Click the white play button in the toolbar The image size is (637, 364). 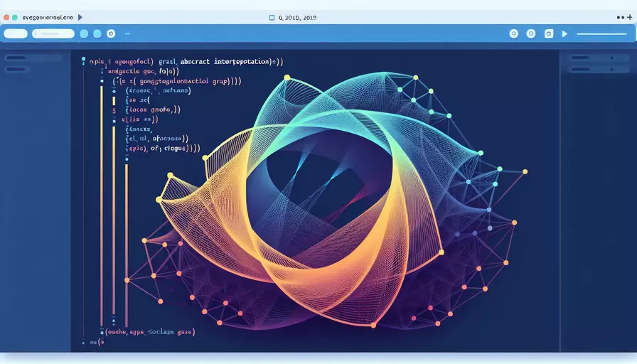(x=564, y=33)
